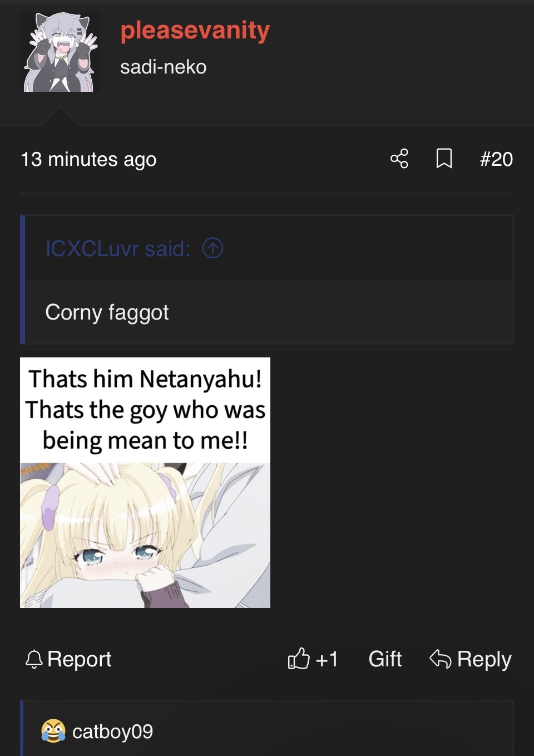Click the sadi-neko user title
This screenshot has height=756, width=534.
click(x=164, y=67)
